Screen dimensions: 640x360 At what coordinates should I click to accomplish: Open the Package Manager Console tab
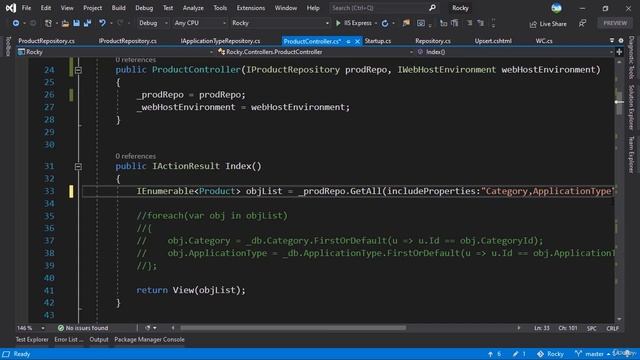(x=149, y=340)
